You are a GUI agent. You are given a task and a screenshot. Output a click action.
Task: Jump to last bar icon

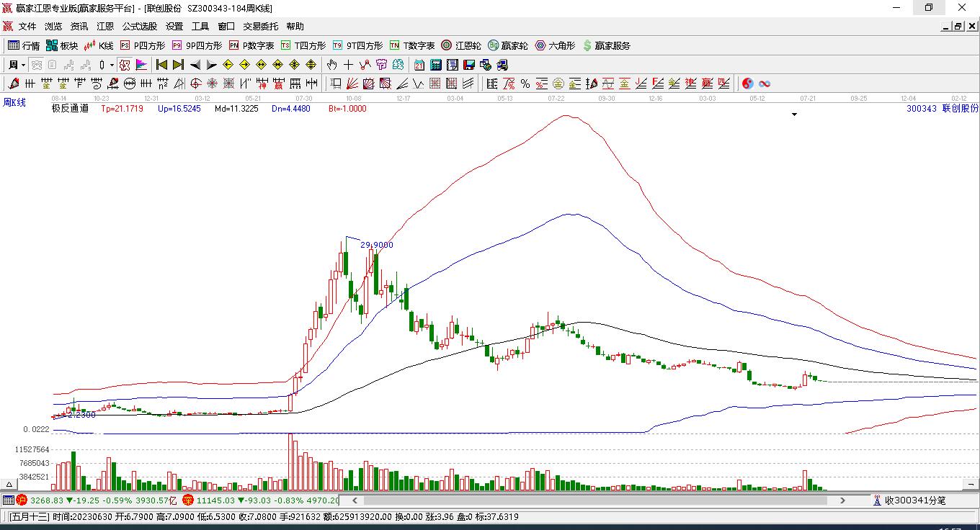point(178,65)
